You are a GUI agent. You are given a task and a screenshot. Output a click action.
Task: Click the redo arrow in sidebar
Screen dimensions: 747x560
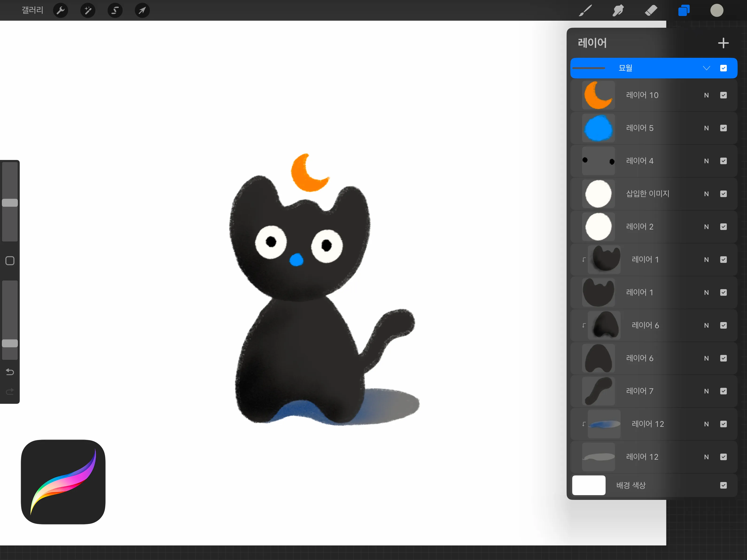pyautogui.click(x=10, y=391)
